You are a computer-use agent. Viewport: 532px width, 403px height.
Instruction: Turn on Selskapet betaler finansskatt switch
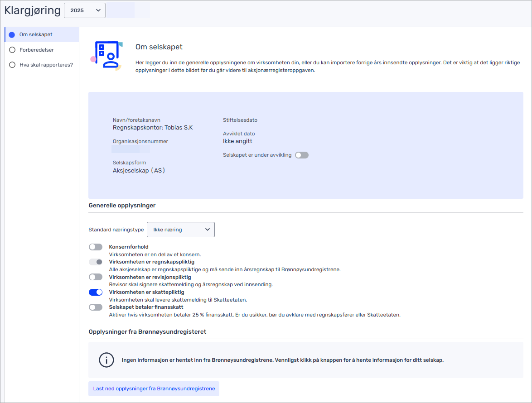click(x=96, y=307)
